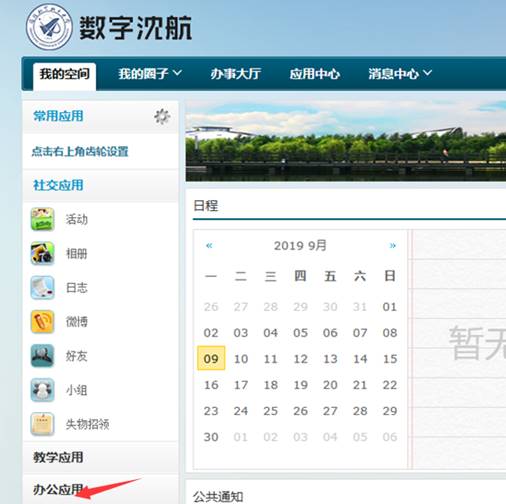Select the 我的空间 tab
The height and width of the screenshot is (504, 506).
pyautogui.click(x=65, y=74)
